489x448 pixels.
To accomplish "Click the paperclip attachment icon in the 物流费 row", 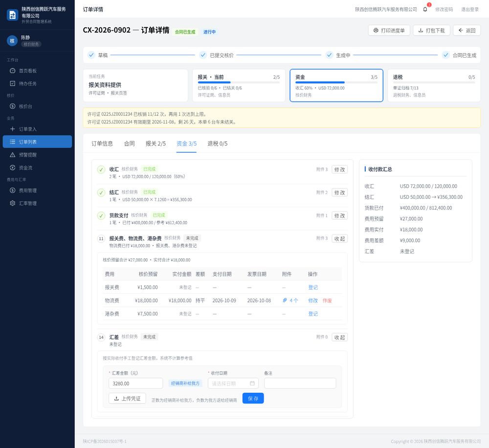I will click(x=285, y=300).
